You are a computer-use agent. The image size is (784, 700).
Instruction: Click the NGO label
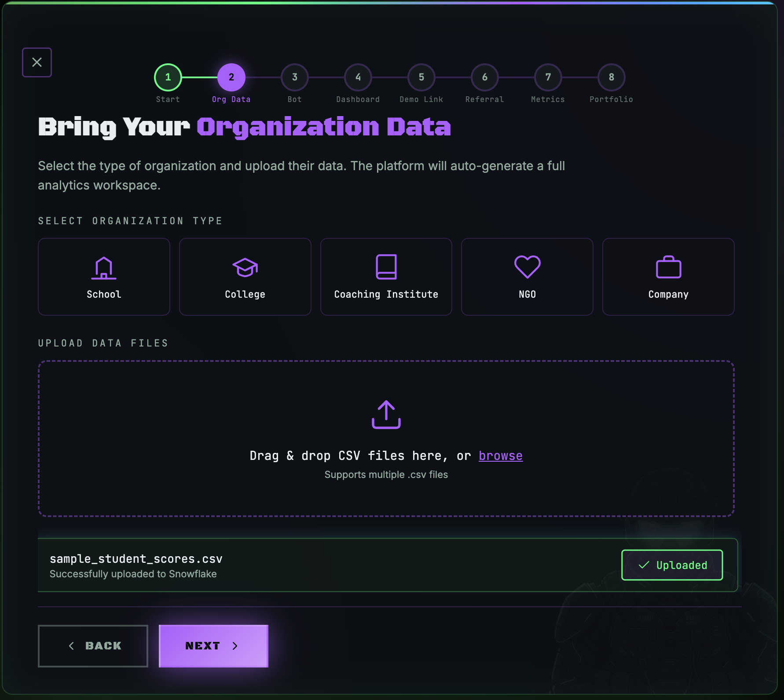(528, 295)
